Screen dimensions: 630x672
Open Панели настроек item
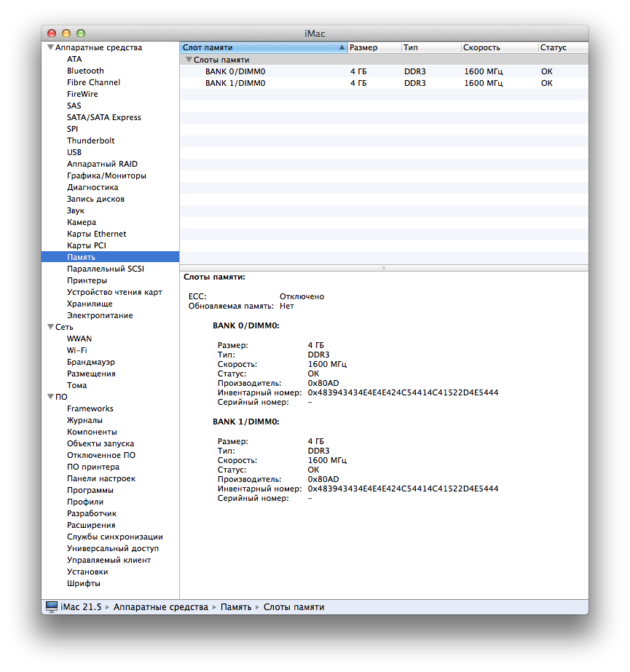pos(101,478)
